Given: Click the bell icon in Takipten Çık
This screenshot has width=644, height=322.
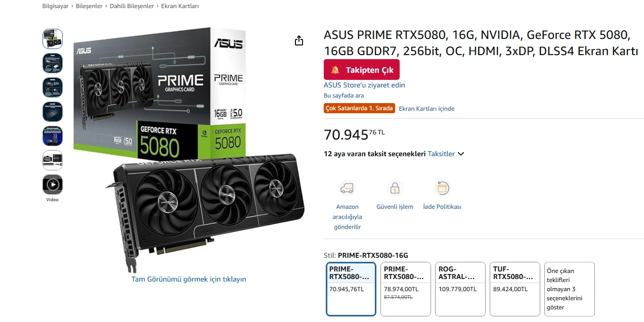Looking at the screenshot, I should pyautogui.click(x=335, y=70).
